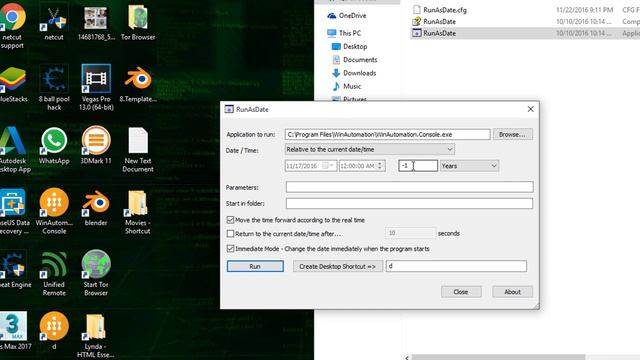Viewport: 640px width, 360px height.
Task: Toggle Immediate Mode checkbox
Action: [230, 249]
